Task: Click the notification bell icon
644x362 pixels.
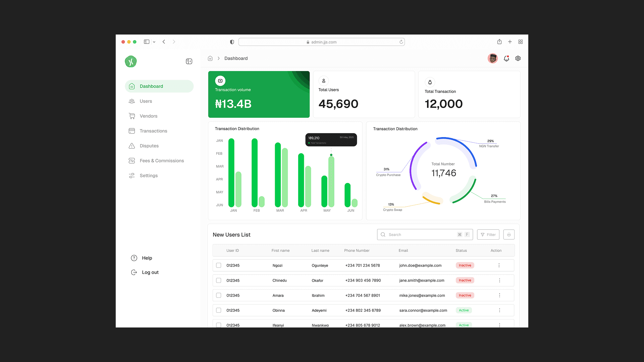Action: (x=506, y=58)
